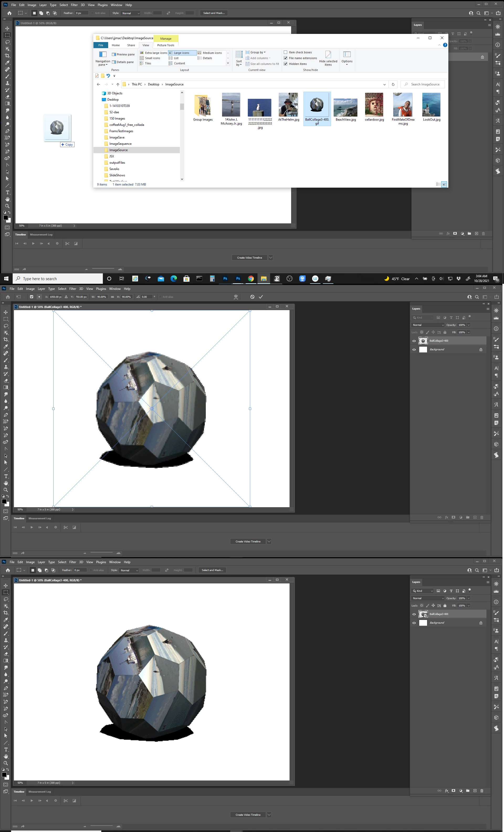Select the ImageSave folder in tree
Screen dimensions: 504x832
click(117, 137)
